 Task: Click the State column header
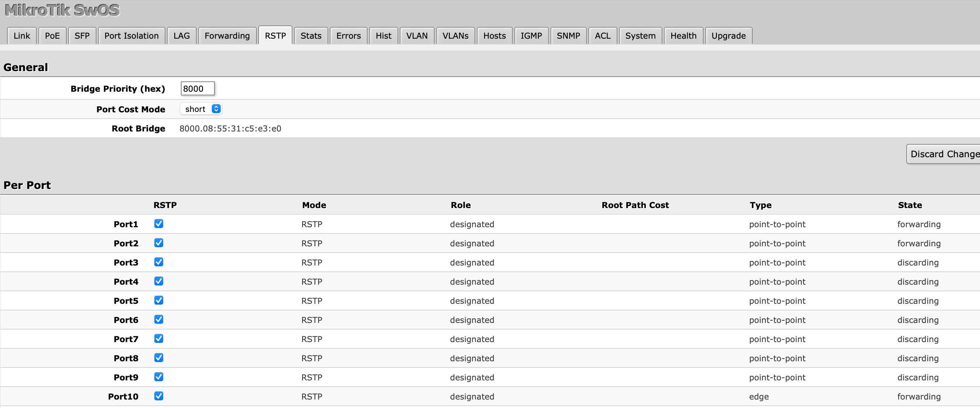910,205
